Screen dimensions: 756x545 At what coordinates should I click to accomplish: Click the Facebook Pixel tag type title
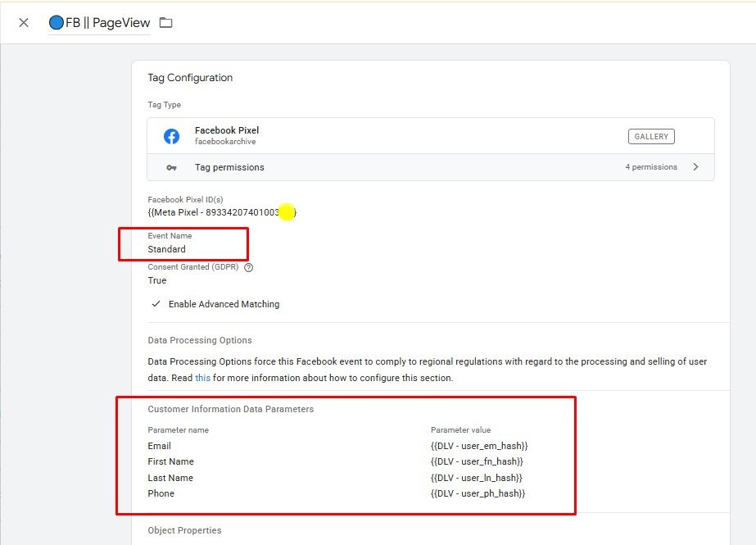click(x=227, y=130)
